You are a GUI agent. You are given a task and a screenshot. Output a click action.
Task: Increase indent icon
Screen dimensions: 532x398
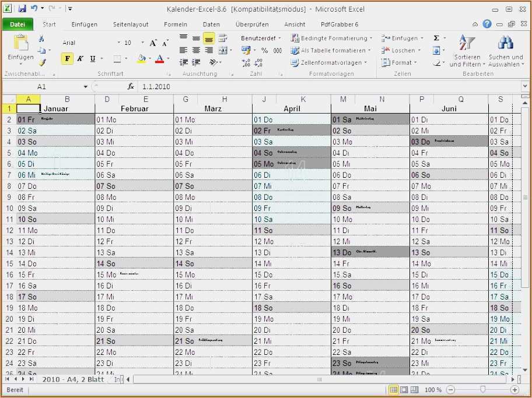196,62
